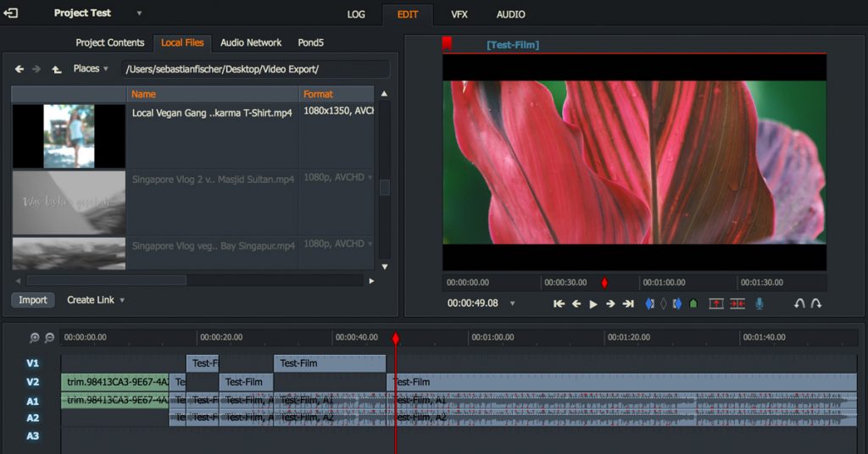Select the V1 track label
The image size is (868, 454).
coord(33,363)
